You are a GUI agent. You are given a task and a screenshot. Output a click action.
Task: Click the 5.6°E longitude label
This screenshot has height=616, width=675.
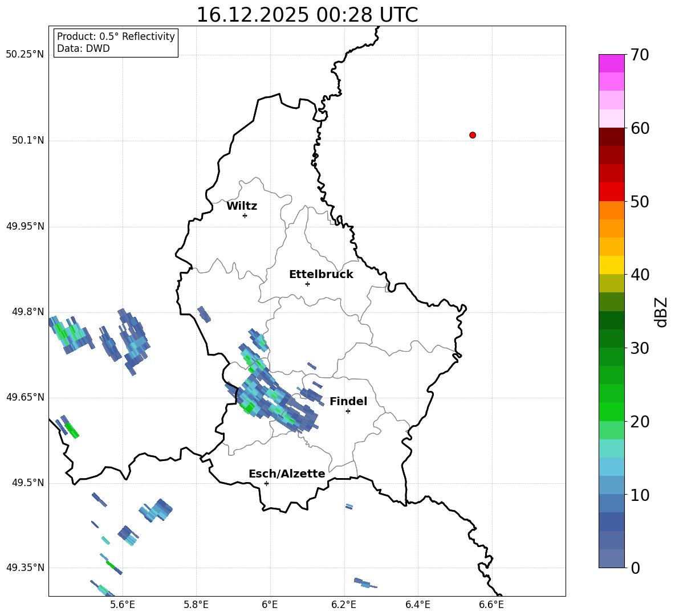tap(123, 605)
